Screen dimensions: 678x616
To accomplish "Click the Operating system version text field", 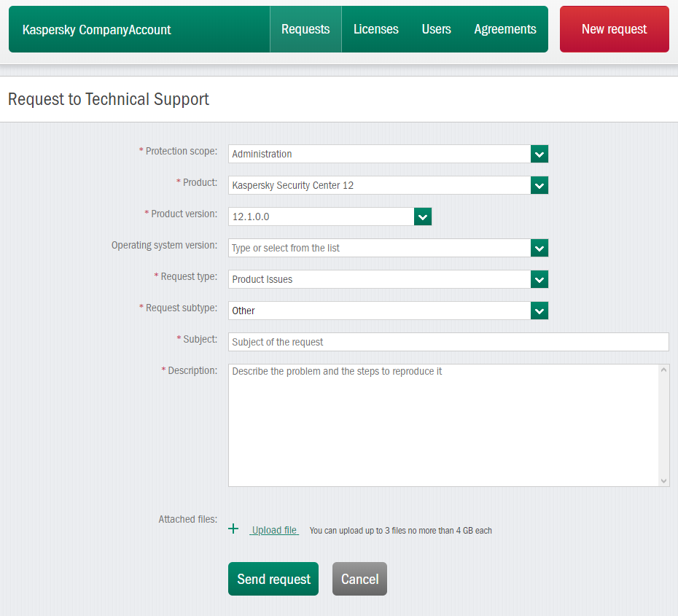I will click(379, 248).
